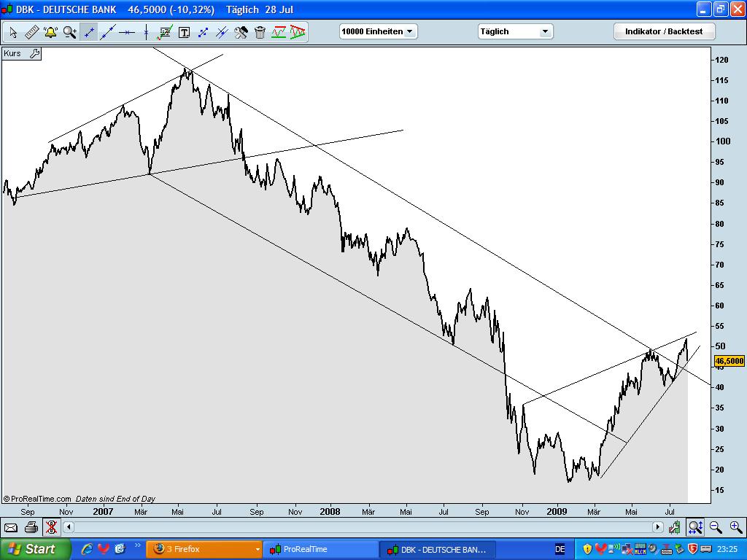Viewport: 747px width, 560px height.
Task: Click the 100 price label on the axis
Action: (x=722, y=141)
